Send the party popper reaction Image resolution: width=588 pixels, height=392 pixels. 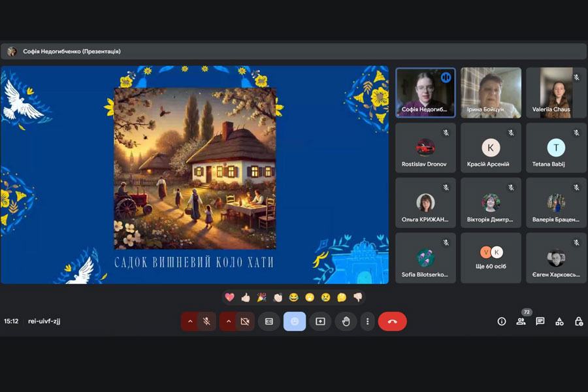(x=262, y=297)
